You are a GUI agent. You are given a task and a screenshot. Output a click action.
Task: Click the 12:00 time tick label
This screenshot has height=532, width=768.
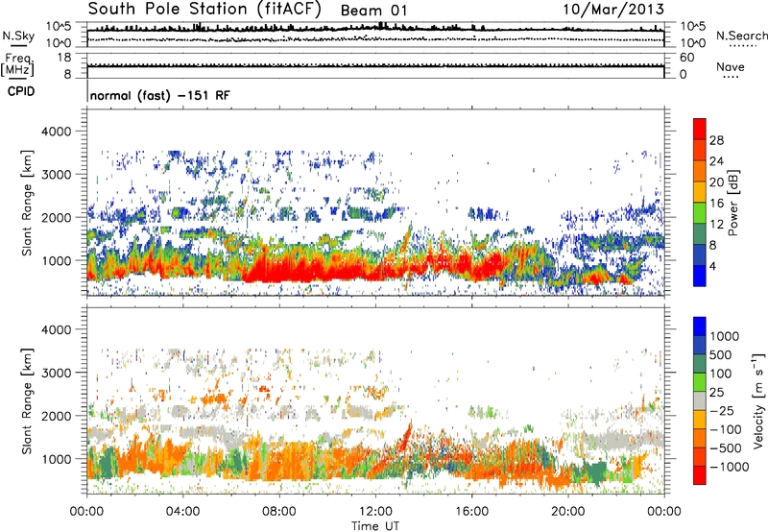pyautogui.click(x=375, y=512)
